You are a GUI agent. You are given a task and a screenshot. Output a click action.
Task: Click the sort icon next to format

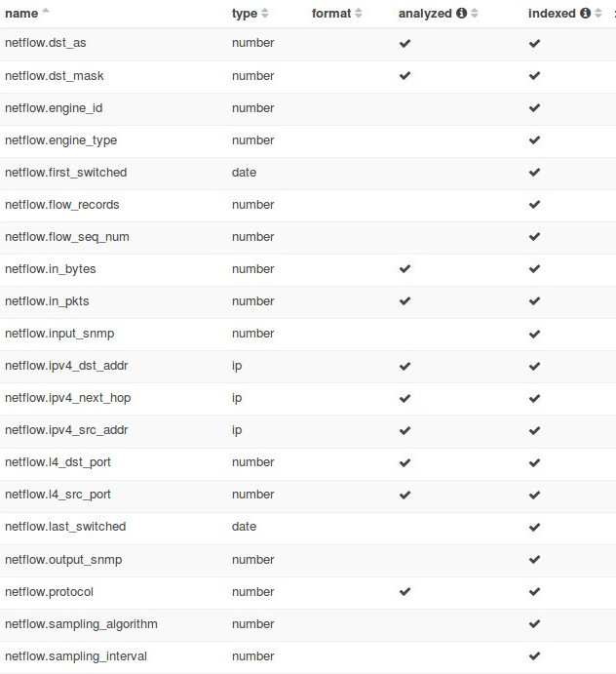click(x=359, y=14)
